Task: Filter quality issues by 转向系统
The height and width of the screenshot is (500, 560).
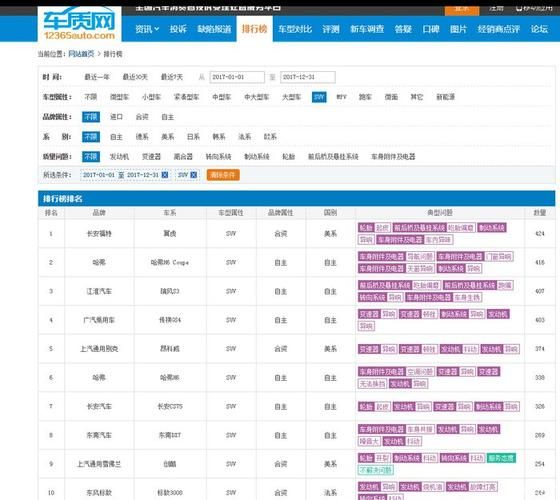Action: click(x=219, y=156)
